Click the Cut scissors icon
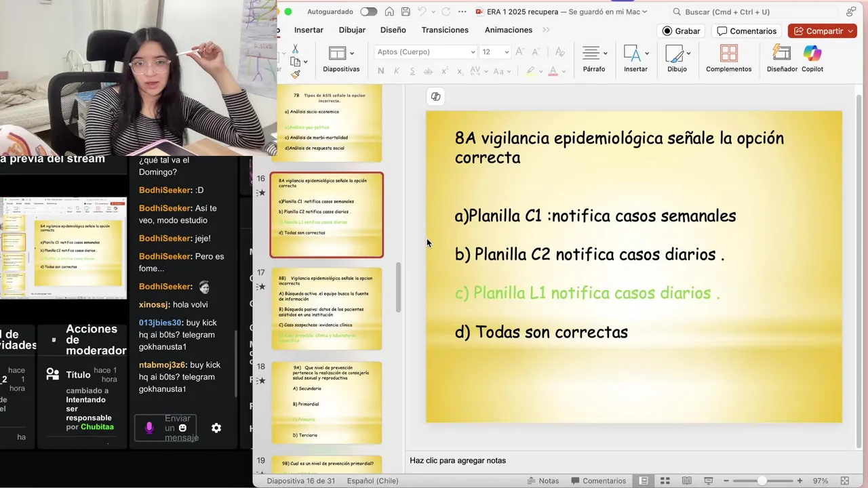The width and height of the screenshot is (868, 488). pos(295,49)
